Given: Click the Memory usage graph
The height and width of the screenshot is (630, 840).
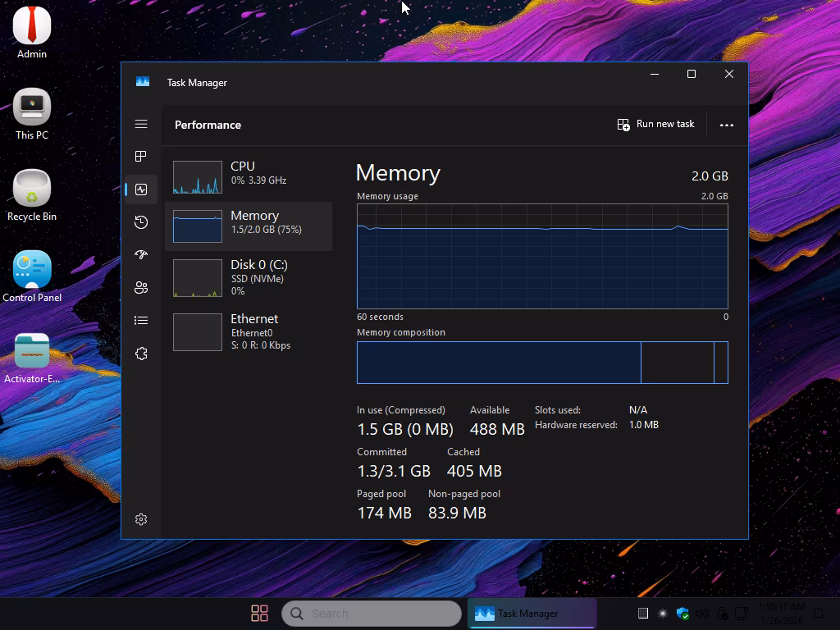Looking at the screenshot, I should (541, 256).
